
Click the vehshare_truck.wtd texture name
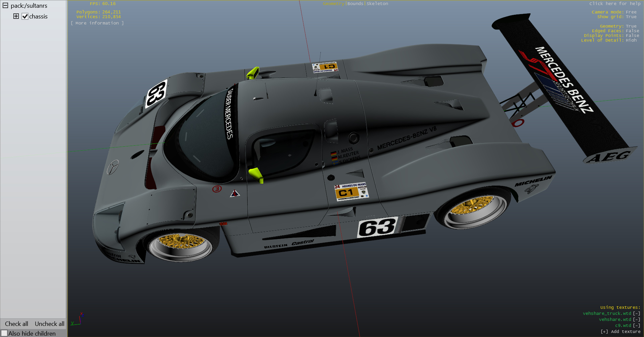click(x=607, y=314)
